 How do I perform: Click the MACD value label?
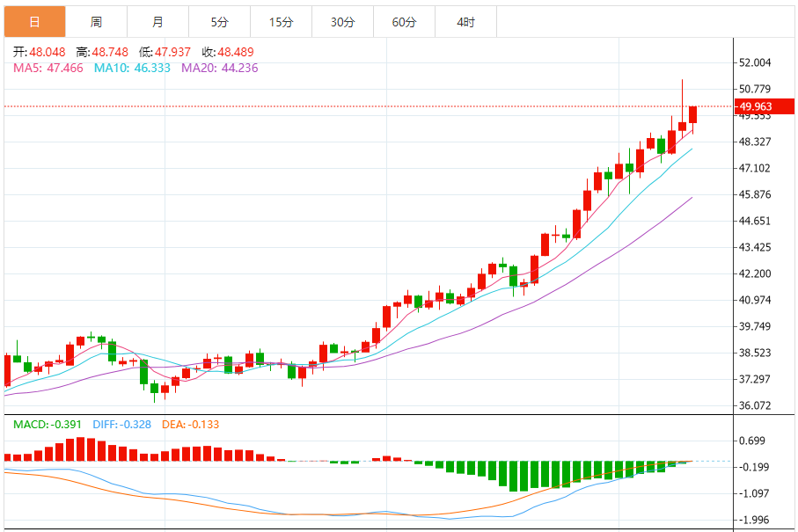[x=48, y=424]
